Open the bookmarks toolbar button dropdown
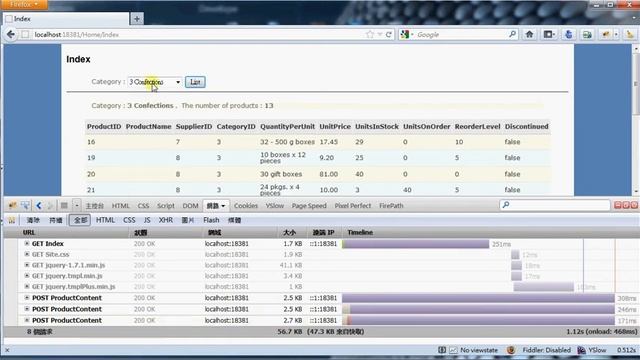 pos(549,35)
